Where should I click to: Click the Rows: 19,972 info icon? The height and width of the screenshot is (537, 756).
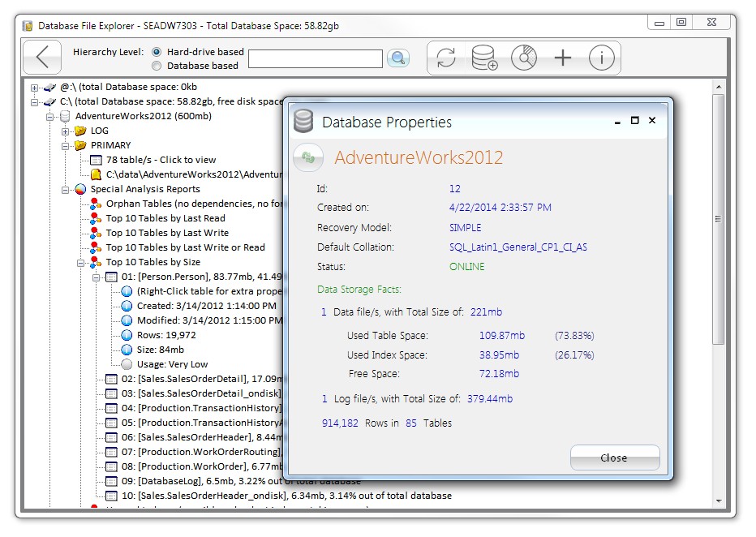click(127, 335)
